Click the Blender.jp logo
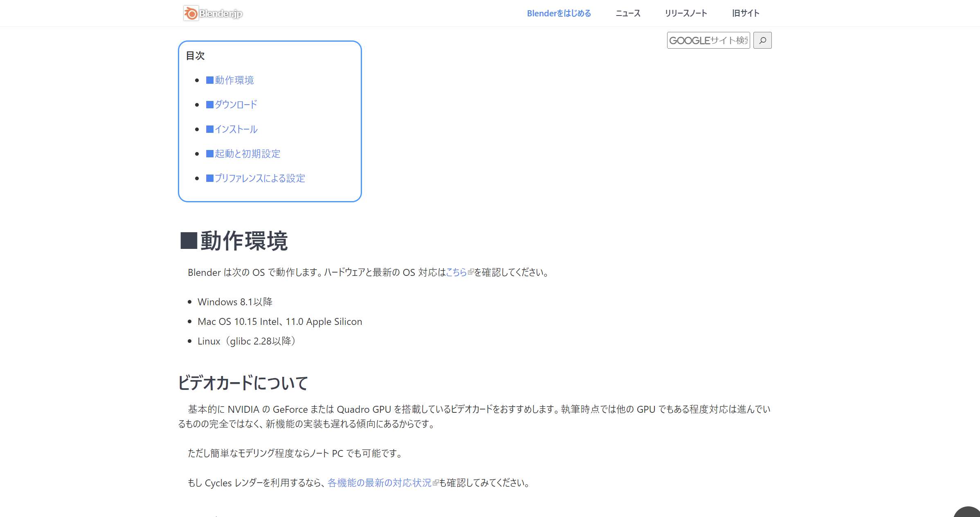The width and height of the screenshot is (980, 517). [213, 13]
